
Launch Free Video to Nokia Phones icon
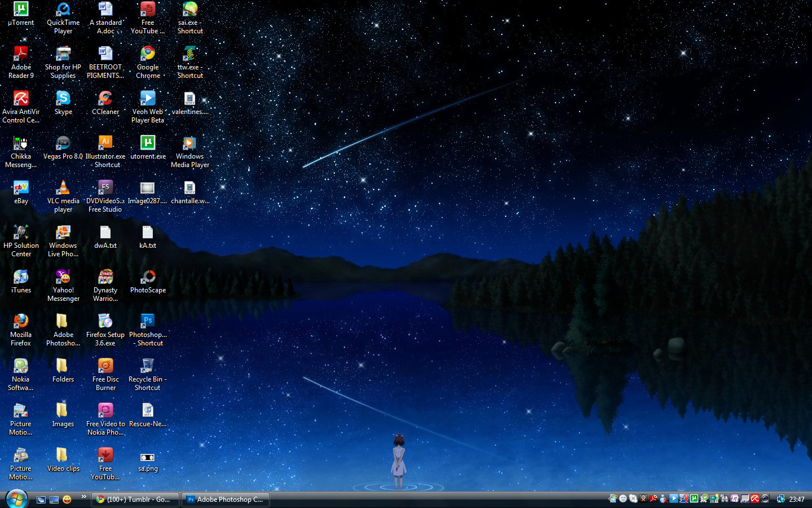coord(105,419)
